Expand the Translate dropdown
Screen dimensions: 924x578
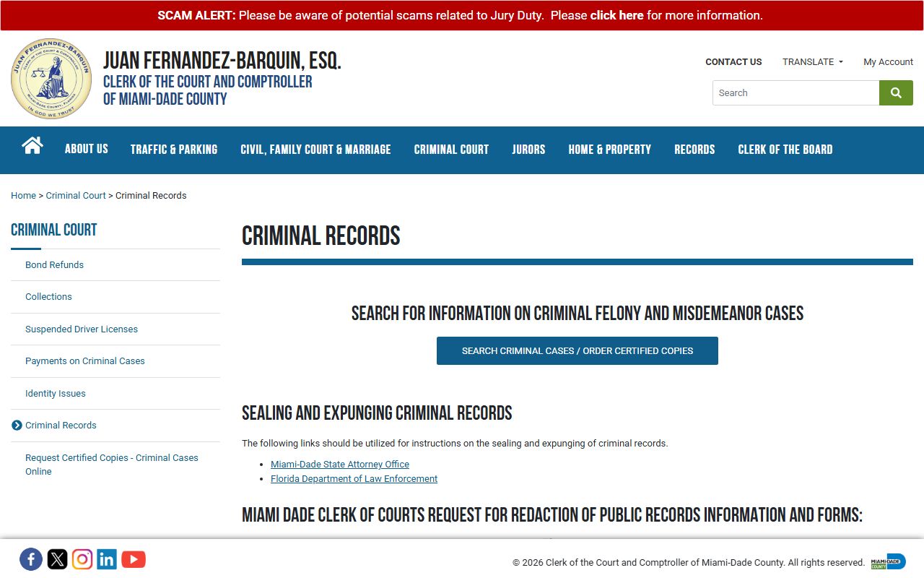pyautogui.click(x=813, y=62)
